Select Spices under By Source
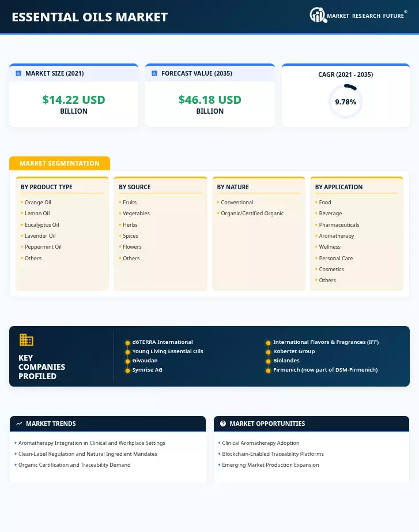Viewport: 419px width, 532px height. tap(130, 236)
